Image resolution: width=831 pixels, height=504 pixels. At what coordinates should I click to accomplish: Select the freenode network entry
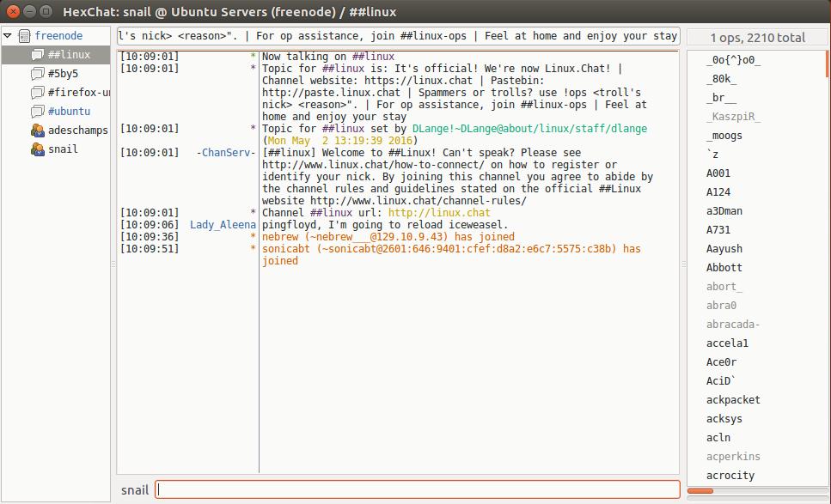click(58, 36)
